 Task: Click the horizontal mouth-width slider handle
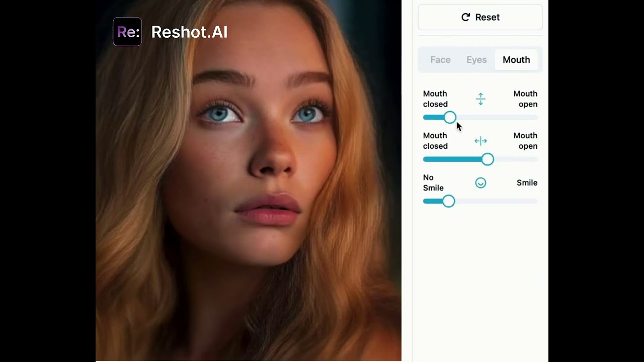click(488, 159)
